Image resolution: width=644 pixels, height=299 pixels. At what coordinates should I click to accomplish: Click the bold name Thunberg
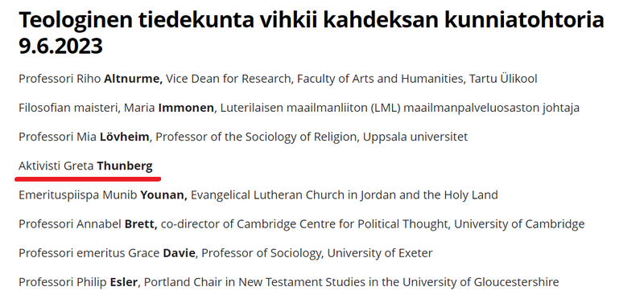[x=125, y=166]
